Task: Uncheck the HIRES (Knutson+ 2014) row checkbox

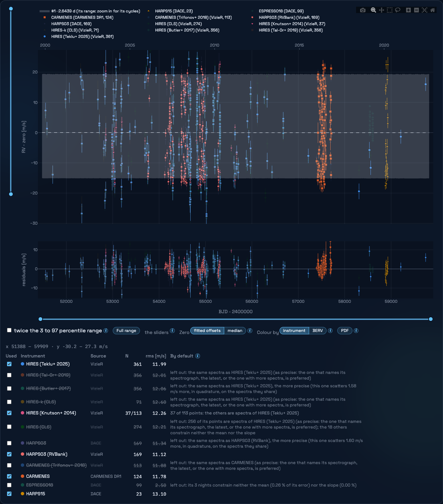Action: (9, 413)
